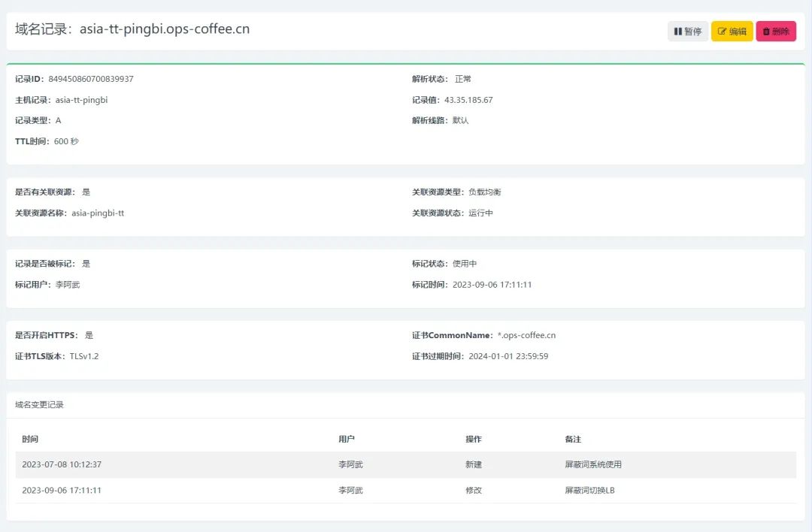Click the 新建 operation cell
Image resolution: width=812 pixels, height=532 pixels.
click(x=474, y=464)
